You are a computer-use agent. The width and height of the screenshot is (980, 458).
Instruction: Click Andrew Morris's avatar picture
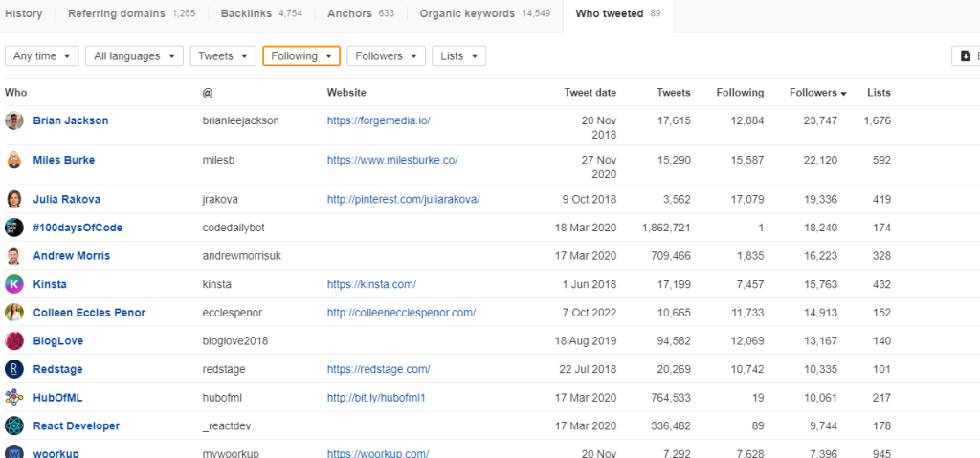point(13,255)
